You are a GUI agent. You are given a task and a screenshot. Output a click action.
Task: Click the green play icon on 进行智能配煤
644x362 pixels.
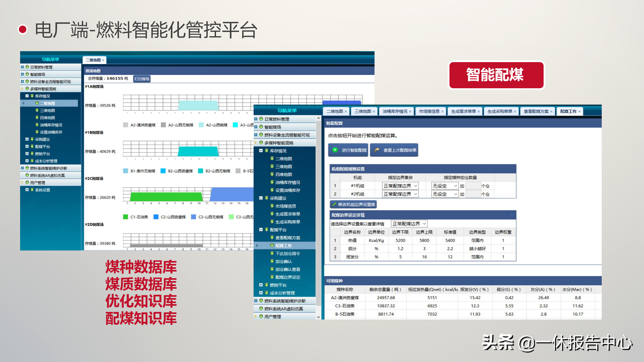(335, 150)
